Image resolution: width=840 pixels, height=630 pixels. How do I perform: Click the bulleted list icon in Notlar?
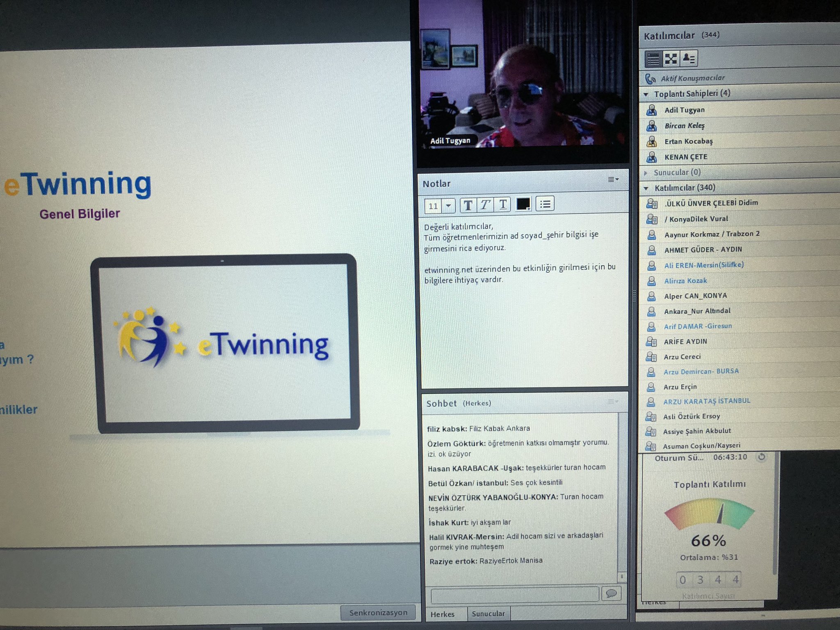pos(545,204)
